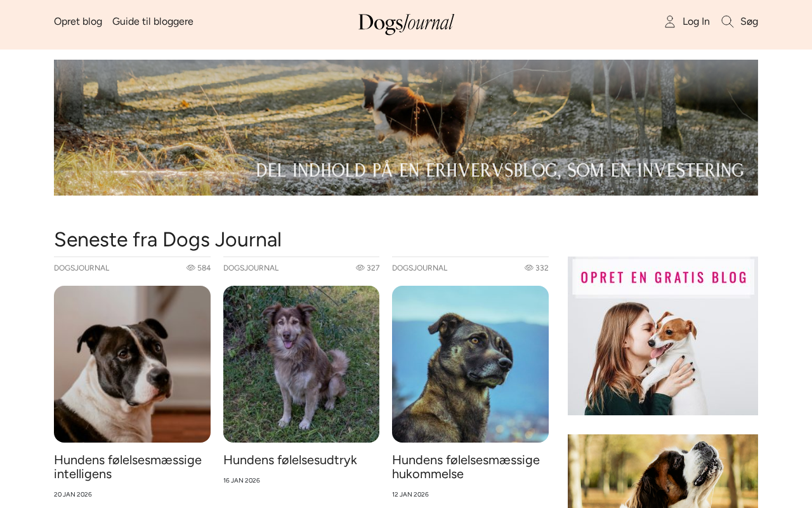Screen dimensions: 812x508
Task: Click the eye views icon showing 584
Action: click(190, 268)
